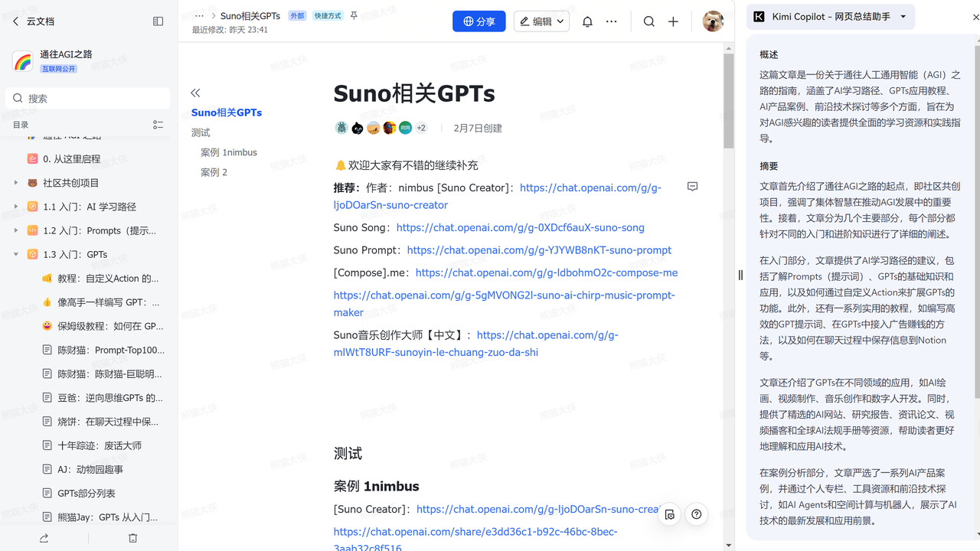Click the floating document tools icon
The height and width of the screenshot is (551, 980).
[x=670, y=514]
